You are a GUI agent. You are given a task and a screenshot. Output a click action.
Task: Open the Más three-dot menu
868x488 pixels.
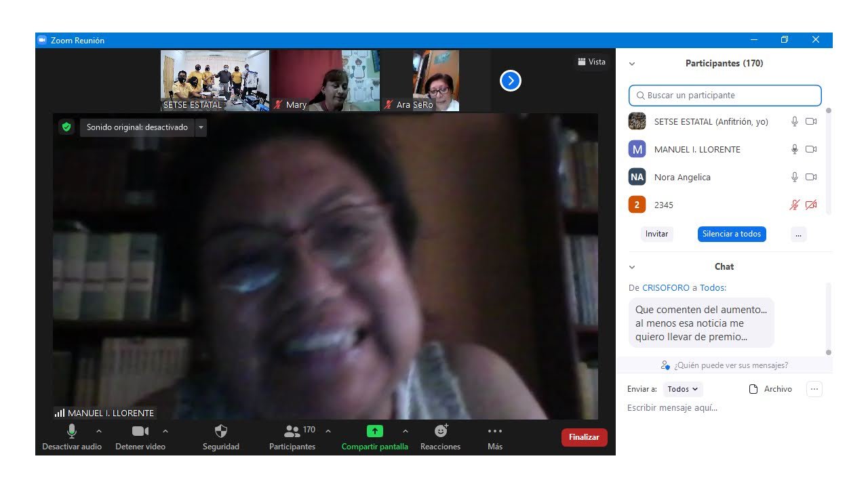(x=495, y=437)
